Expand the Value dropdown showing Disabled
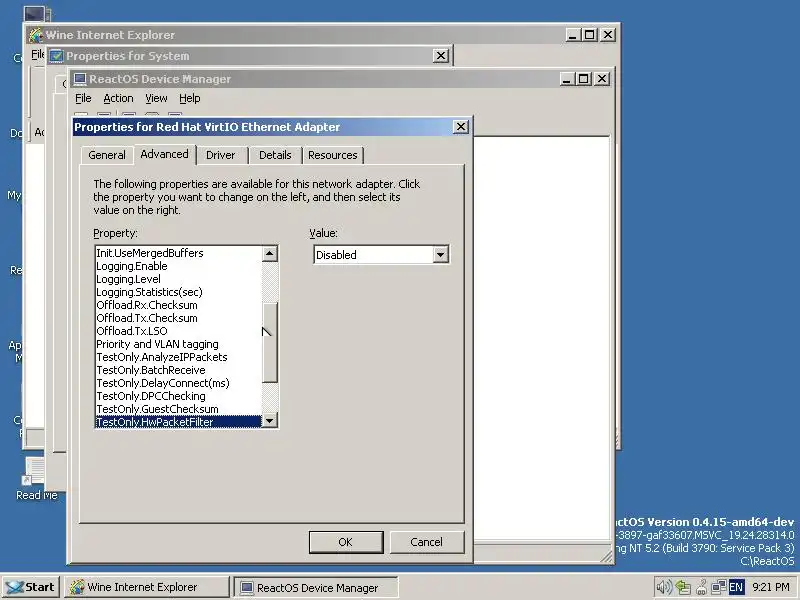The image size is (800, 600). point(440,254)
